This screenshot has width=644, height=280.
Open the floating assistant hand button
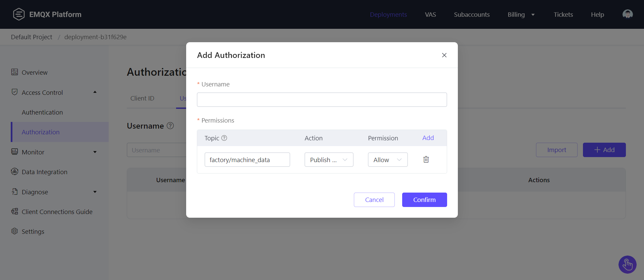tap(627, 265)
